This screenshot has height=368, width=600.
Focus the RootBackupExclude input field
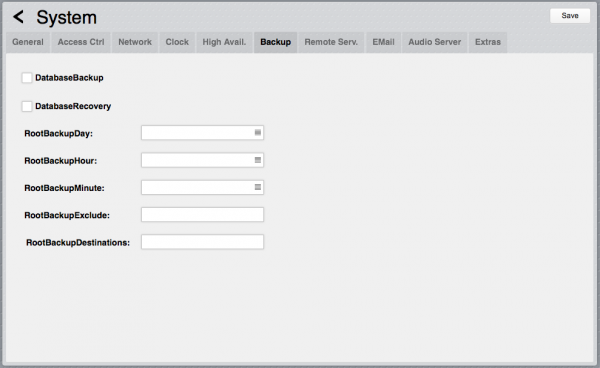[202, 215]
